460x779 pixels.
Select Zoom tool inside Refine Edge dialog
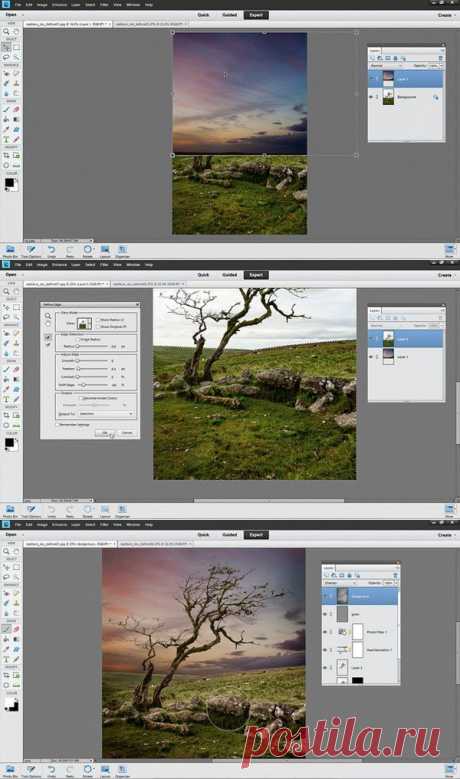pyautogui.click(x=48, y=315)
